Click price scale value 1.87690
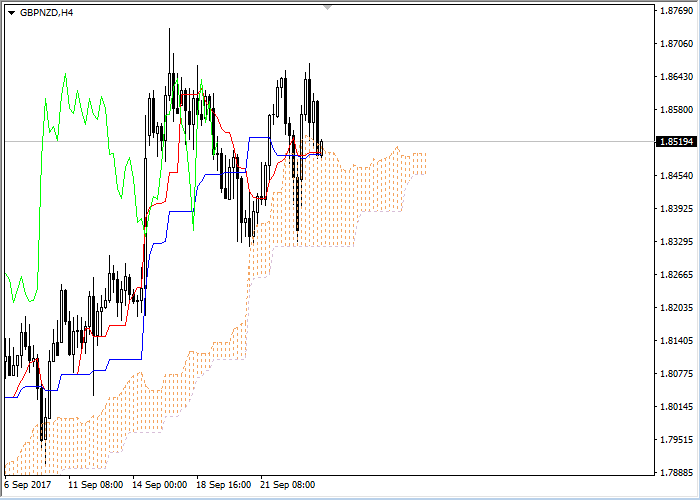This screenshot has width=700, height=500. click(x=676, y=10)
